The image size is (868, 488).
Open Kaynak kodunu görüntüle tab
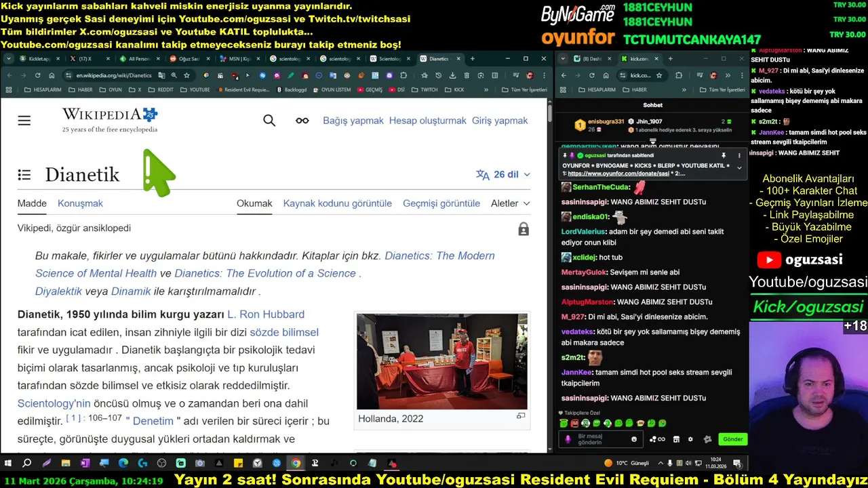[338, 203]
